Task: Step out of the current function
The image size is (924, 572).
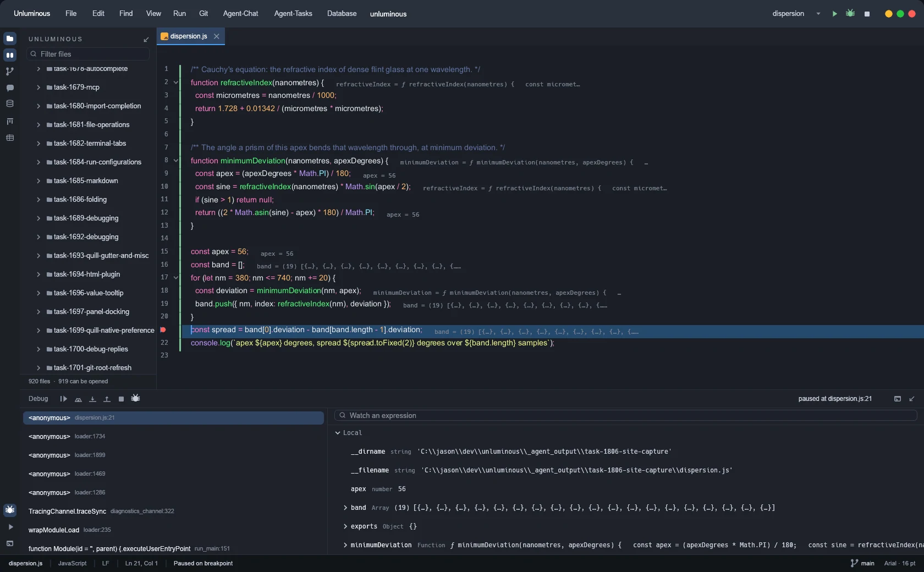Action: (107, 399)
